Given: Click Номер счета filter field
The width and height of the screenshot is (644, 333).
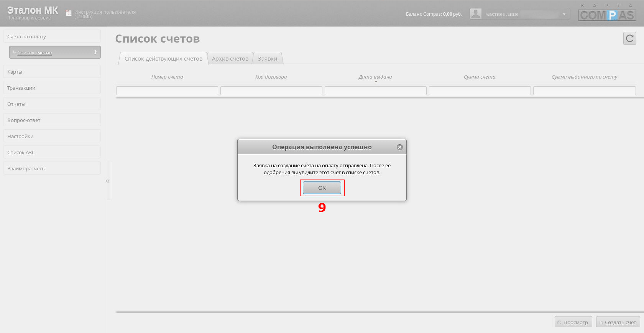Looking at the screenshot, I should point(167,91).
